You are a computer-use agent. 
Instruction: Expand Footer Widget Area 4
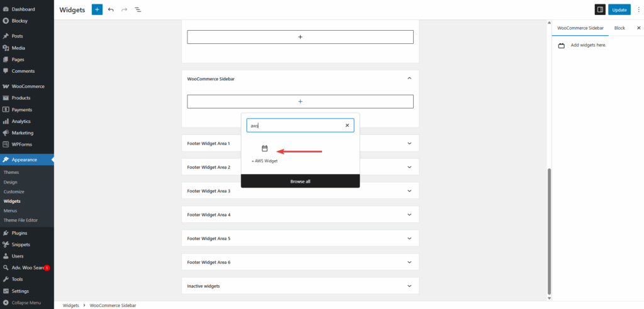point(409,215)
